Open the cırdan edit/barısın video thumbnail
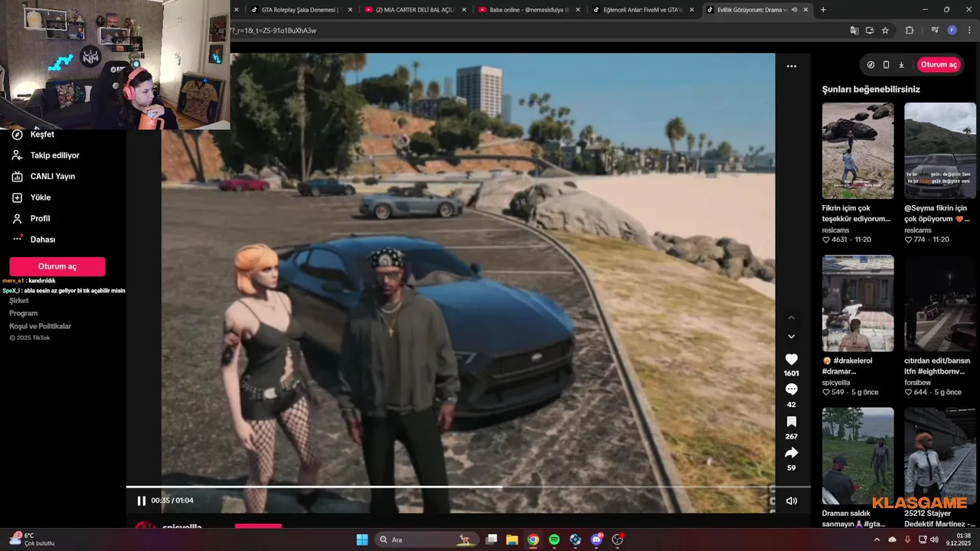The width and height of the screenshot is (980, 551). [940, 303]
